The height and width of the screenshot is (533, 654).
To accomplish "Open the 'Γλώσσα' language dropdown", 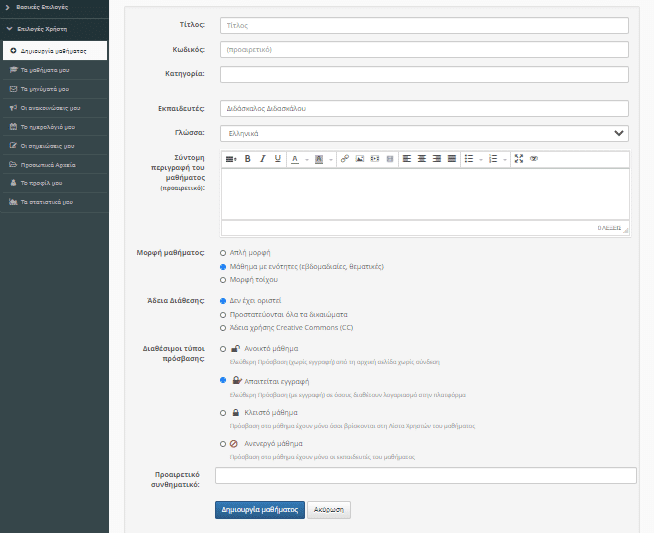I will coord(424,133).
